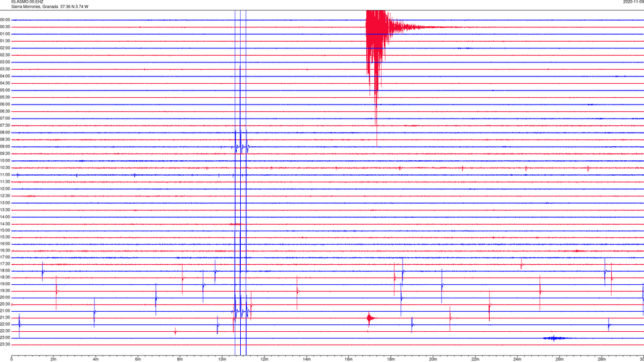Select the 03:00 time label
Image resolution: width=644 pixels, height=362 pixels.
tap(5, 62)
